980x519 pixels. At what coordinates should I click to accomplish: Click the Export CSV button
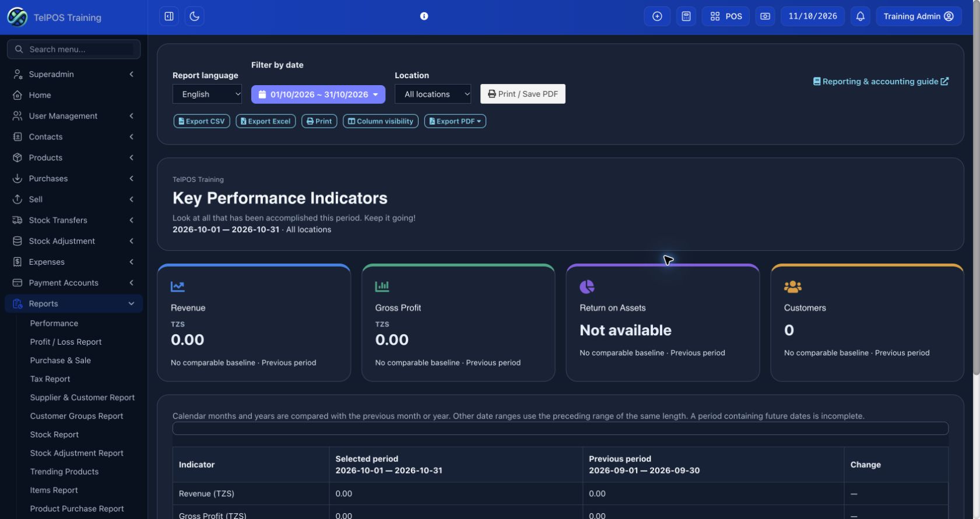[201, 121]
